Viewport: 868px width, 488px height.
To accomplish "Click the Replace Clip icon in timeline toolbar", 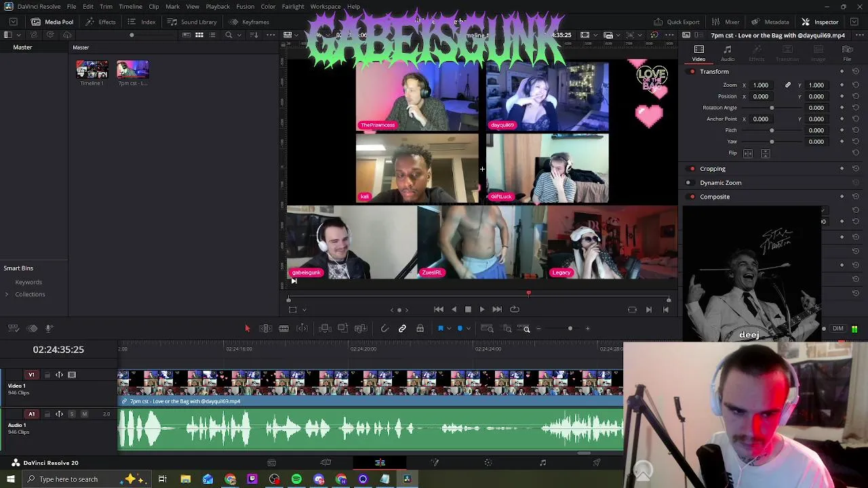I will (x=361, y=329).
